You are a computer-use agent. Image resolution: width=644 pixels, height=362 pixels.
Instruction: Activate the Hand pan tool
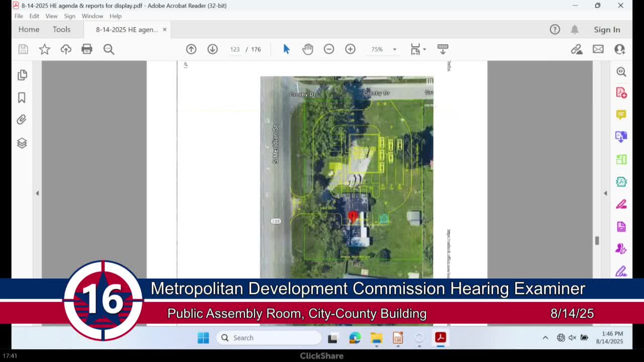[307, 49]
